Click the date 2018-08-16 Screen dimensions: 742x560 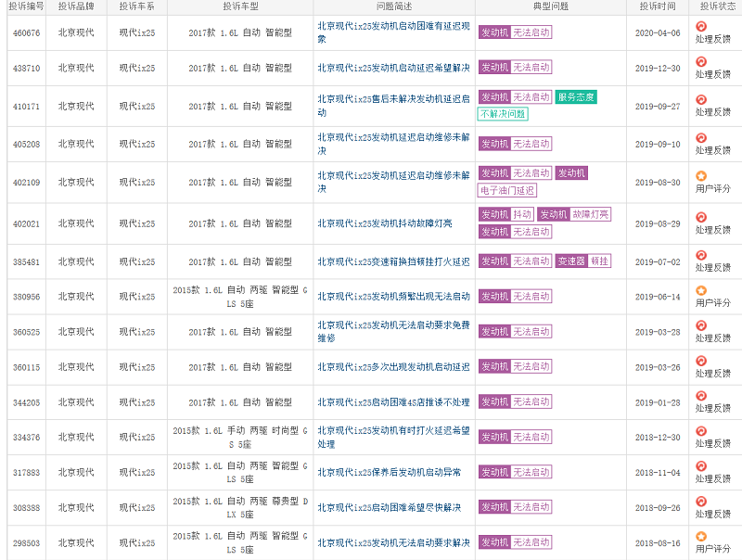pos(658,543)
